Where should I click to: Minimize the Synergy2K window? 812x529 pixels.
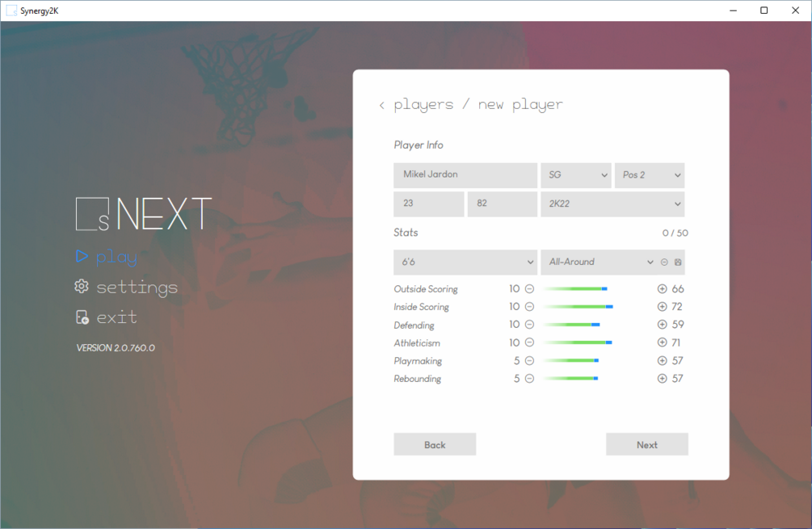[733, 10]
